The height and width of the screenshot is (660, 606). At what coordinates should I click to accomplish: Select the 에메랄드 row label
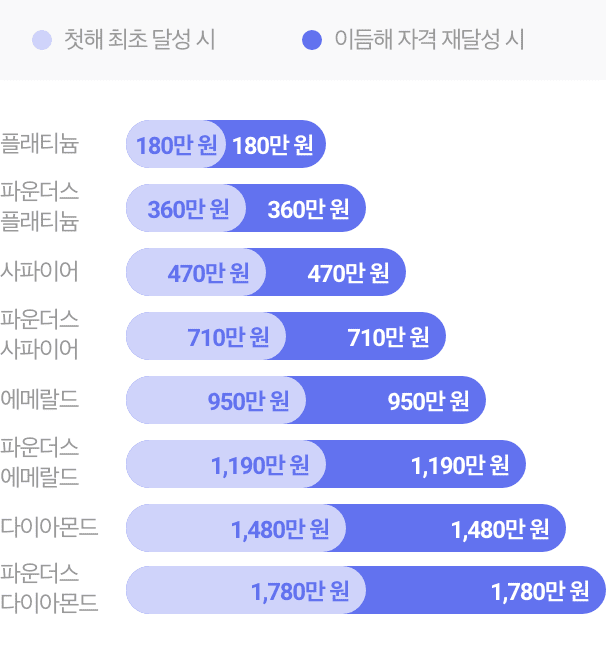coord(40,399)
